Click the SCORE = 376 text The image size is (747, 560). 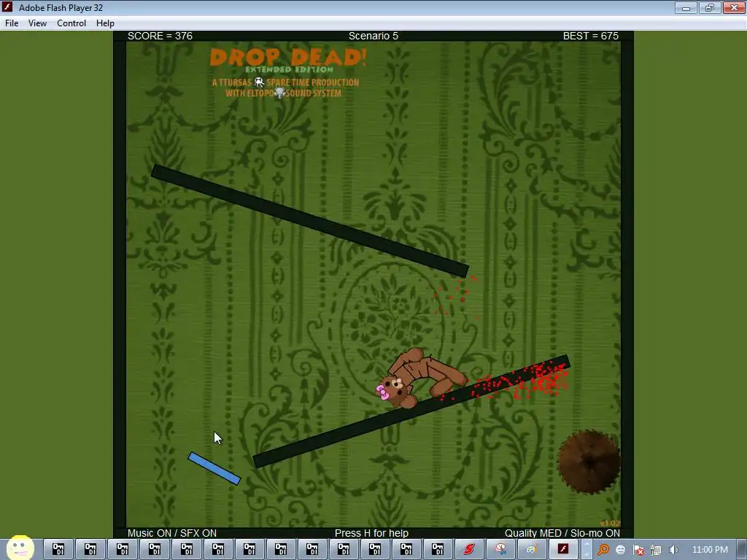160,36
